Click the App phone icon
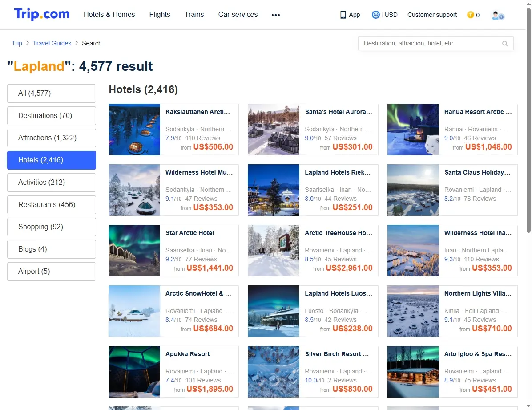The width and height of the screenshot is (532, 410). (x=343, y=15)
